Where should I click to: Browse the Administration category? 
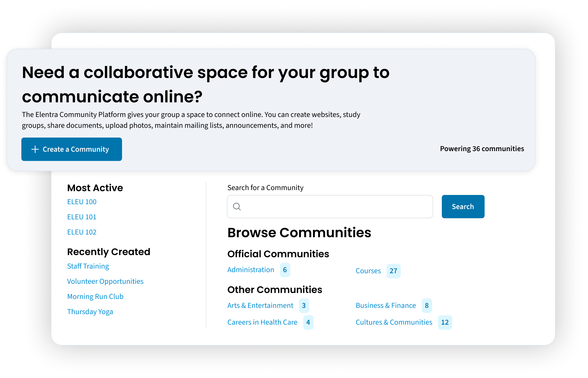point(251,270)
